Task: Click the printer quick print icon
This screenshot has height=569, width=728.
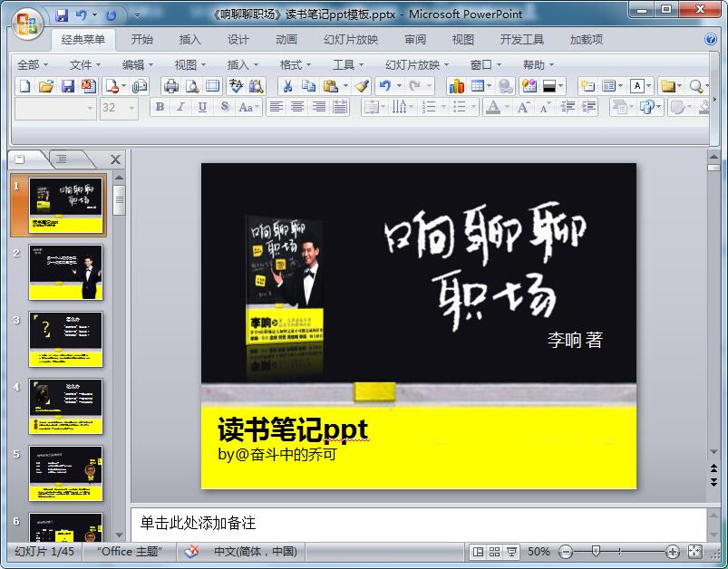Action: [170, 86]
